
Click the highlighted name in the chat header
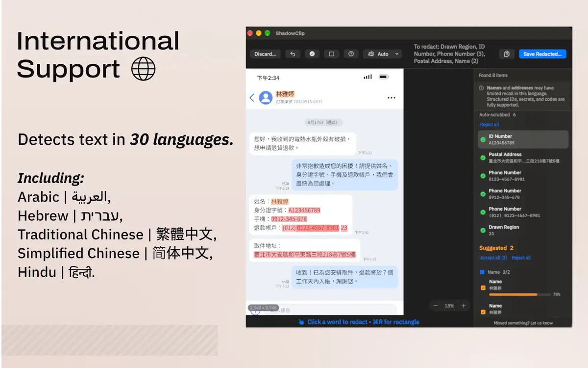click(285, 94)
